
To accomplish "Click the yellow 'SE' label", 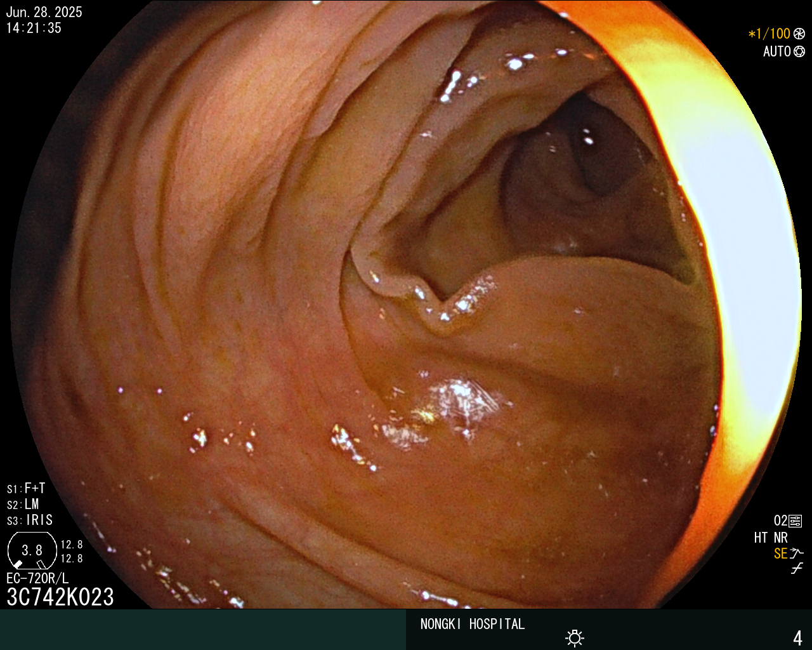I will (x=780, y=554).
